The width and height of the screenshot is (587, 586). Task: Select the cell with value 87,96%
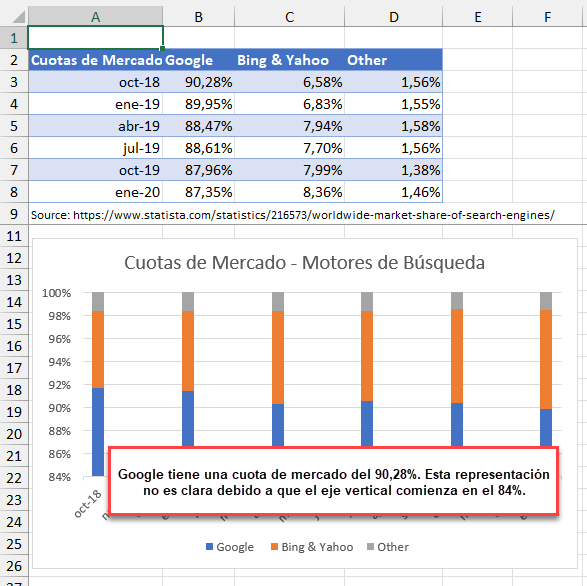198,170
